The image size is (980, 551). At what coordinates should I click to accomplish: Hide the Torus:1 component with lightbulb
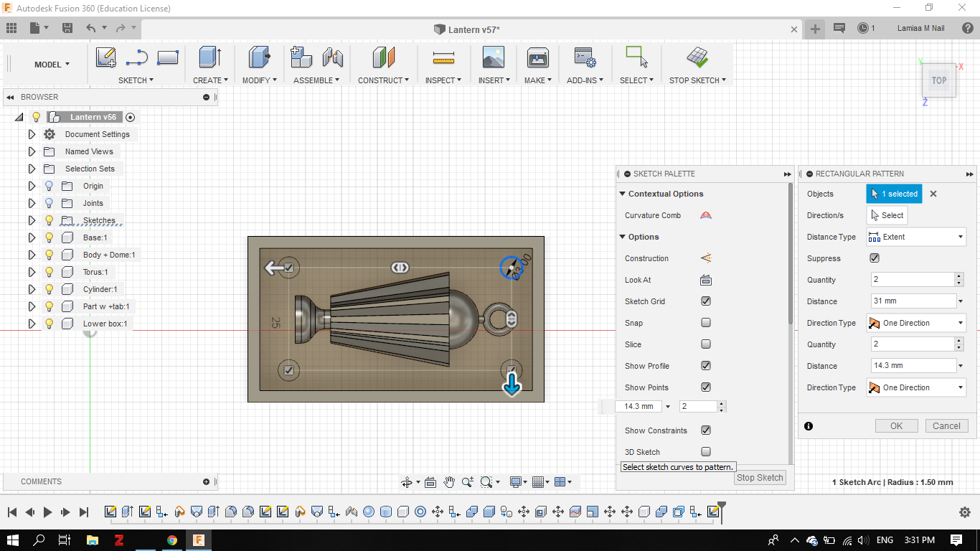[50, 272]
